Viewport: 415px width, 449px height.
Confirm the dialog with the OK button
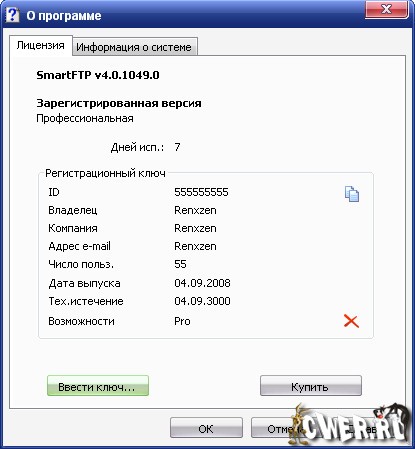[206, 428]
